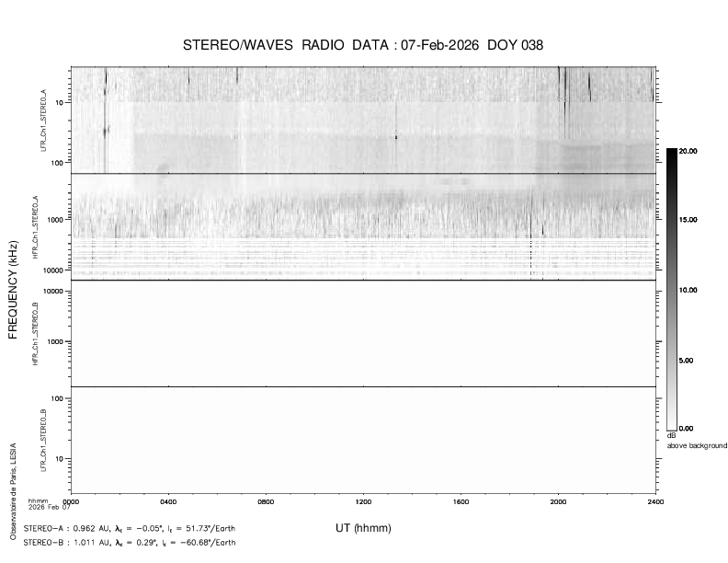Click the 0400 time tick label

[x=168, y=501]
